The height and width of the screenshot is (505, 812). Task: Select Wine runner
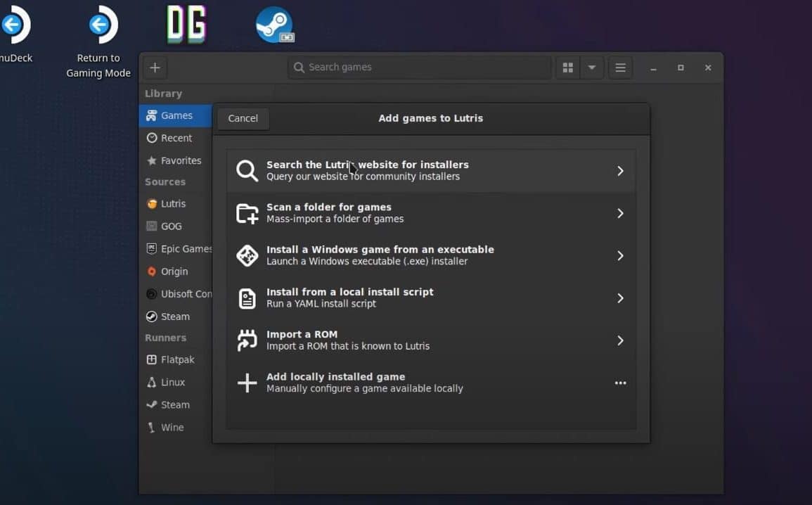pos(176,428)
